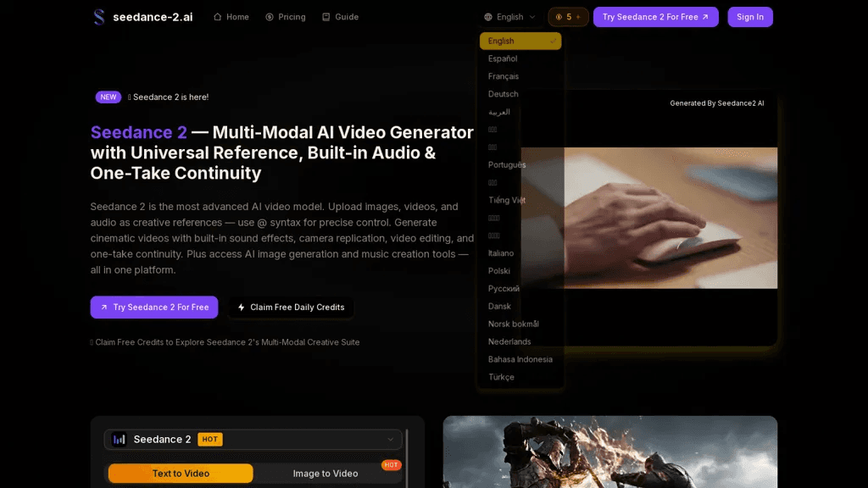The image size is (868, 488).
Task: Click the coin icon beside credits
Action: click(x=559, y=17)
